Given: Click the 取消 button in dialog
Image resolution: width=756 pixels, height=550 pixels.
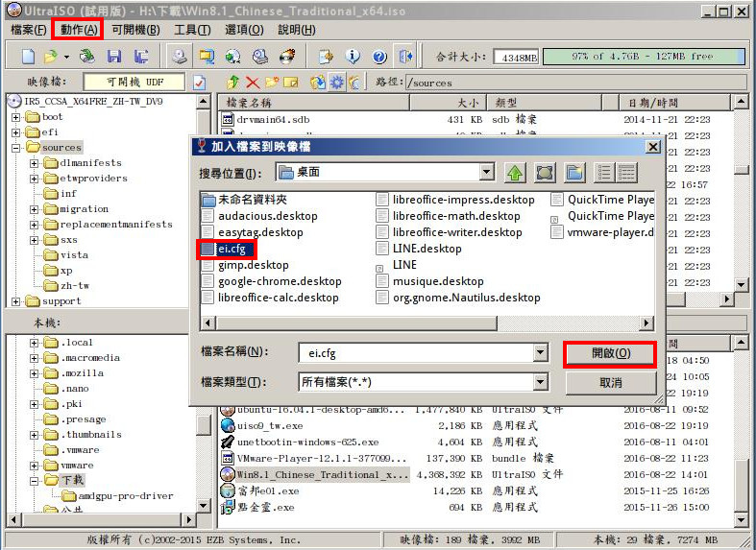Looking at the screenshot, I should click(x=610, y=383).
